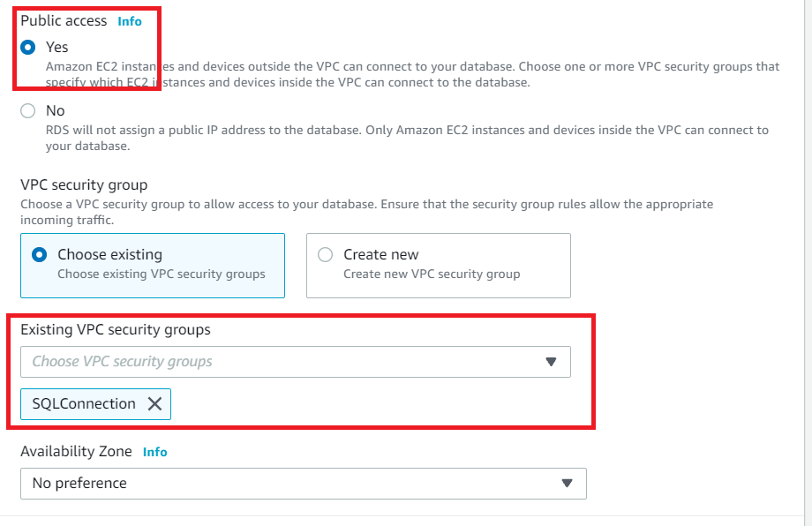Select Yes radio button for Public access
812x526 pixels.
point(28,47)
